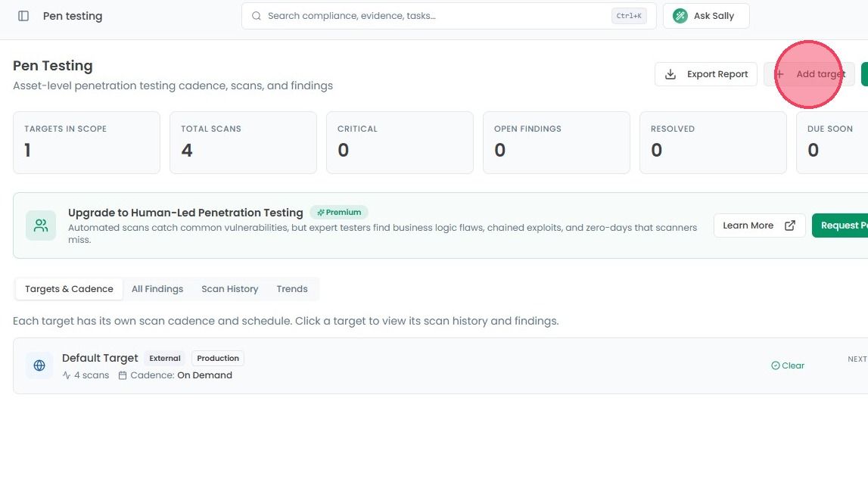Click the Due Soon card

(x=832, y=143)
